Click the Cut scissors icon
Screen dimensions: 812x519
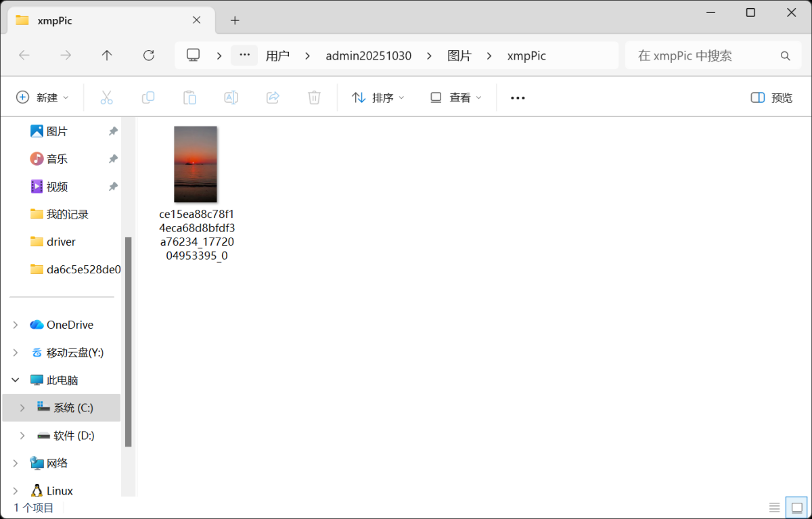tap(106, 97)
